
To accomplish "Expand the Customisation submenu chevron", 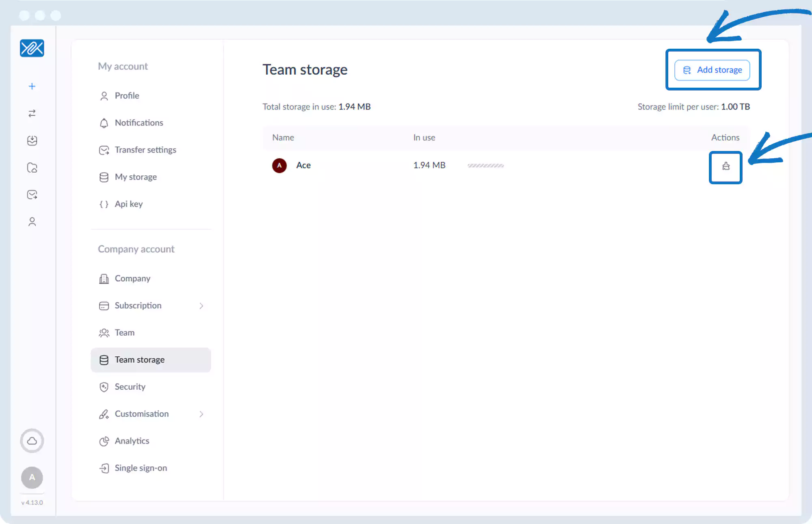I will pos(201,414).
